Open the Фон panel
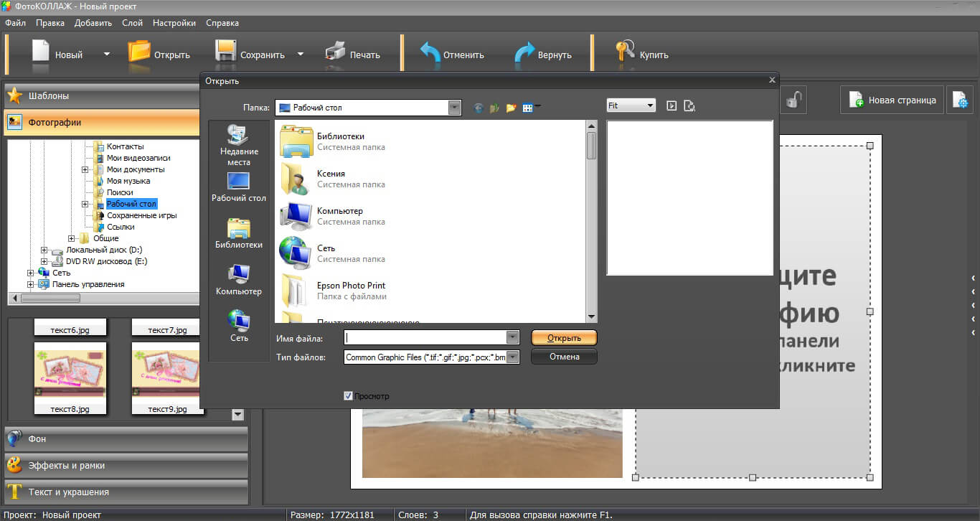The height and width of the screenshot is (521, 980). pyautogui.click(x=126, y=438)
